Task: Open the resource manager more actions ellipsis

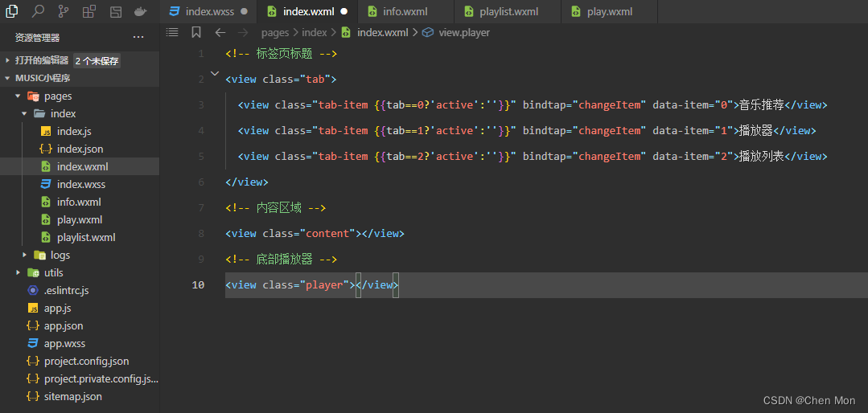Action: pos(138,38)
